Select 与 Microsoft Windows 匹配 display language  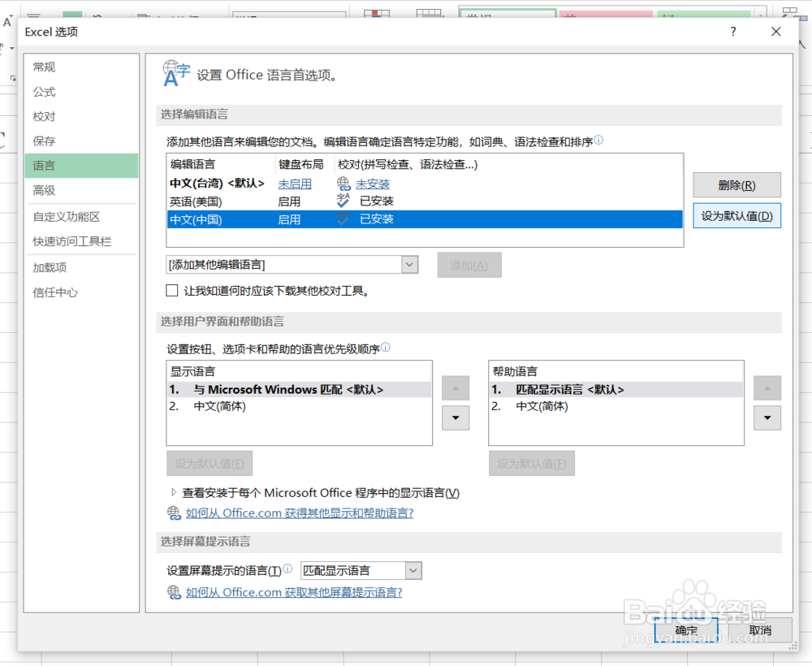[300, 390]
